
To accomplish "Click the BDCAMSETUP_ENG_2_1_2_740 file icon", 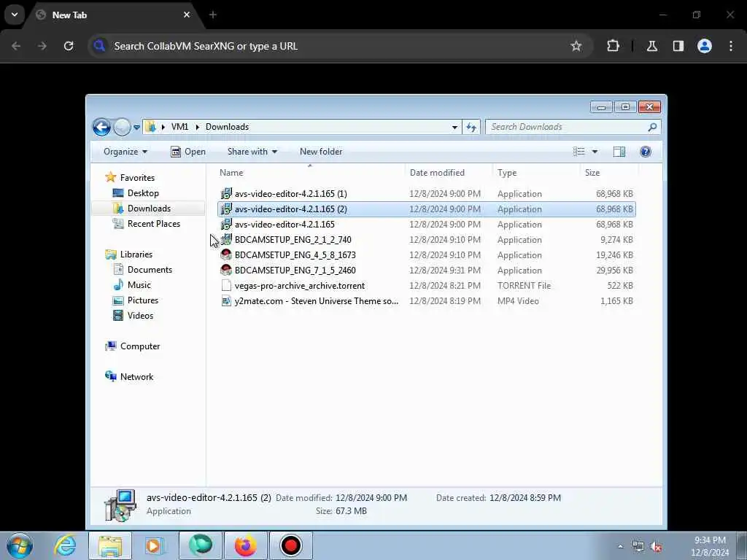I will 226,239.
